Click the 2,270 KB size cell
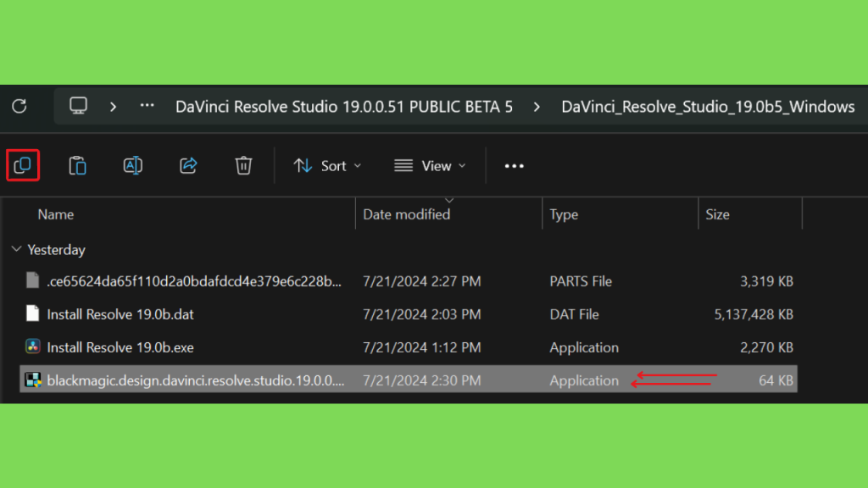This screenshot has height=488, width=868. pos(766,347)
